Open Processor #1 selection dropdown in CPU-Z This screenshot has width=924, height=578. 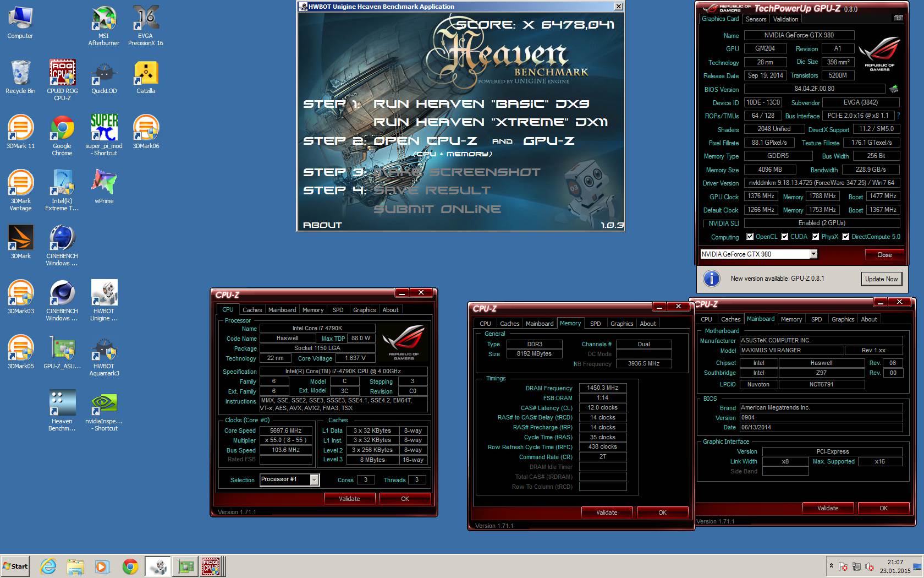[314, 479]
